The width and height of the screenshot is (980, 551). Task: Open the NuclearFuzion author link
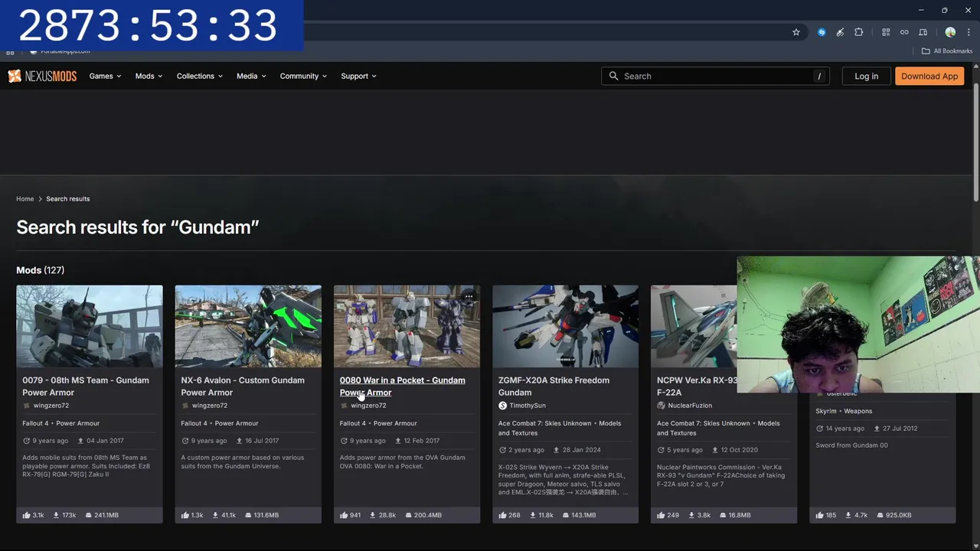(x=690, y=406)
